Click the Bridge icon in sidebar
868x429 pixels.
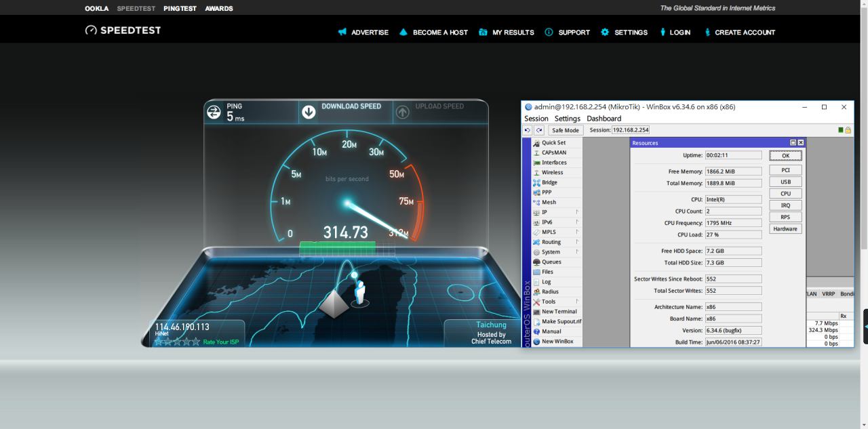[x=537, y=182]
